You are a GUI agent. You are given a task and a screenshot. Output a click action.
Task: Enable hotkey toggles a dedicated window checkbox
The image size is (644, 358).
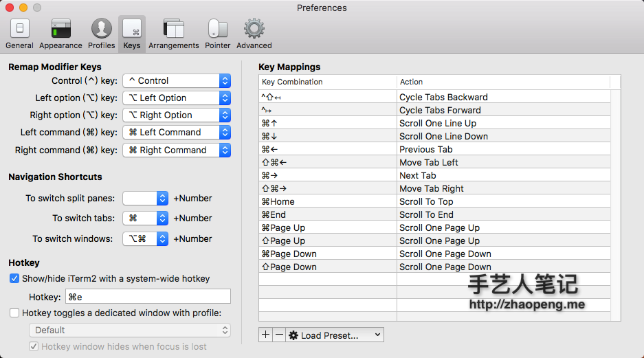coord(14,313)
